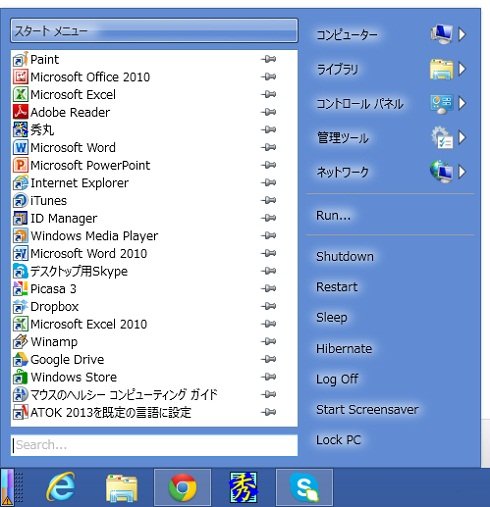Toggle the pin next to Winamp
490x507 pixels.
pos(269,341)
